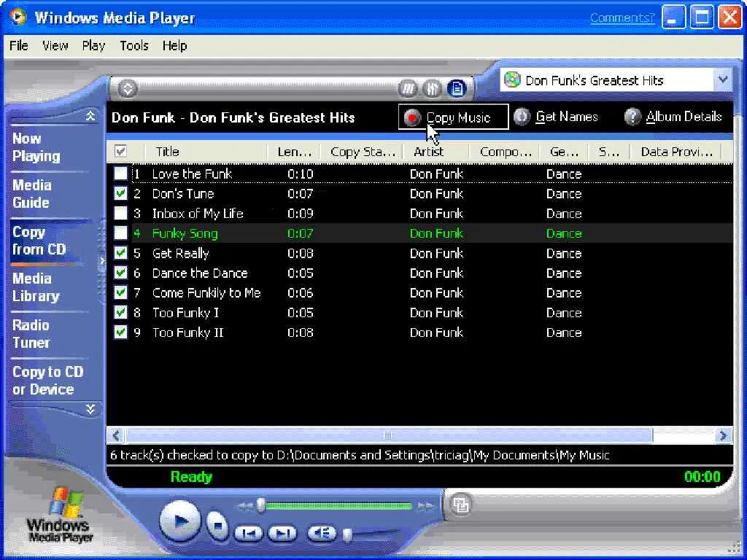Sort by Artist column header
The height and width of the screenshot is (560, 747).
point(436,152)
